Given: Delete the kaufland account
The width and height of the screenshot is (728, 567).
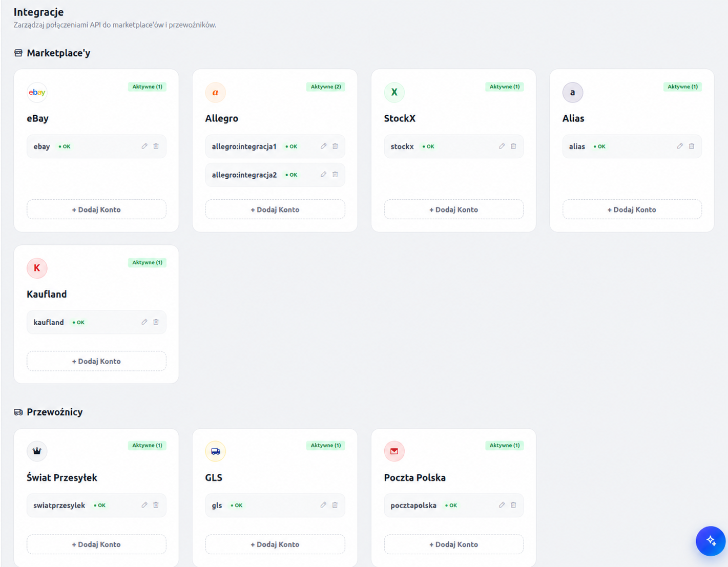Looking at the screenshot, I should click(x=156, y=322).
